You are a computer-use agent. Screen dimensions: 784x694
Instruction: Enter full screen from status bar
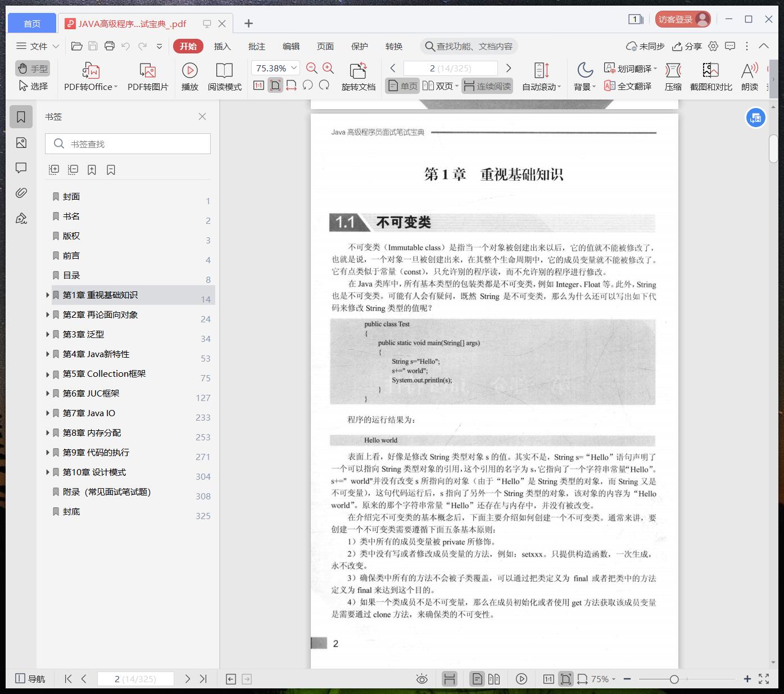pos(764,679)
